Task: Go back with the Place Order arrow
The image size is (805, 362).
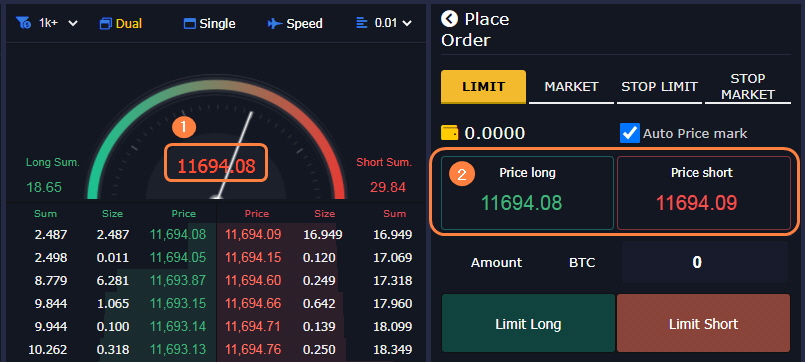Action: tap(449, 20)
